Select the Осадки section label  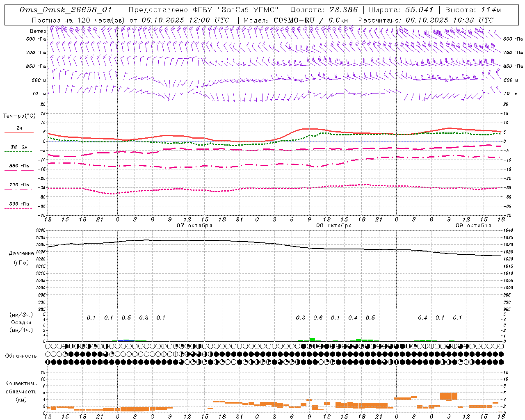click(x=21, y=322)
